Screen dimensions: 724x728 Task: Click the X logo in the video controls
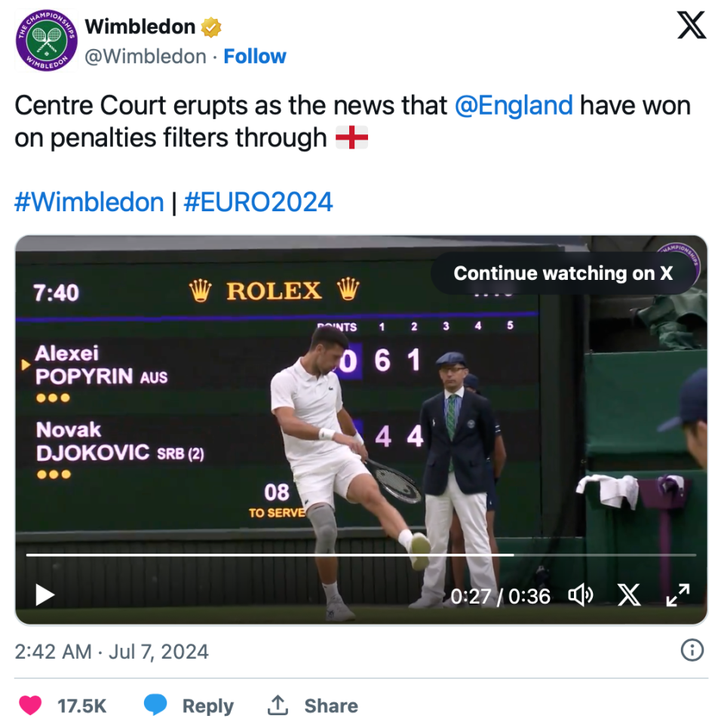628,595
